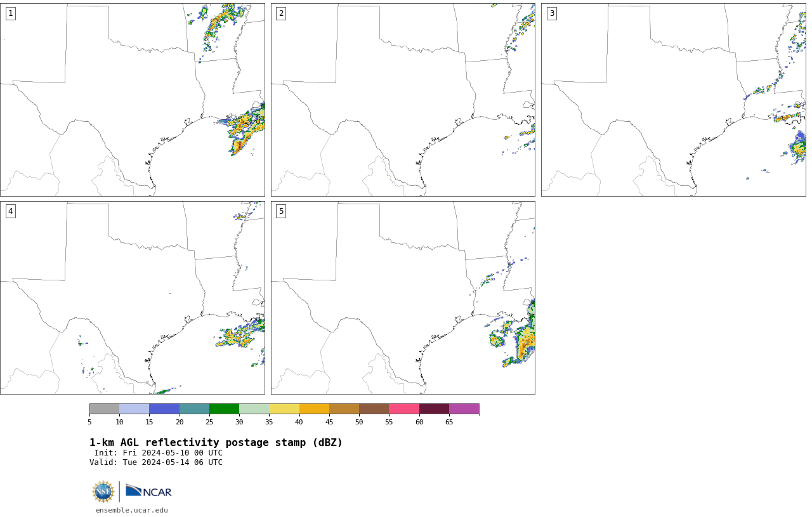Select the light lavender 10-15 dBZ swatch
Screen dimensions: 812x517
pos(134,409)
